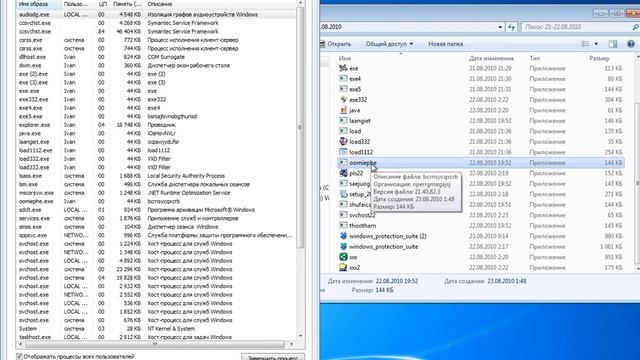Screen dimensions: 640x360
Task: Select the xxx file icon
Action: point(343,257)
